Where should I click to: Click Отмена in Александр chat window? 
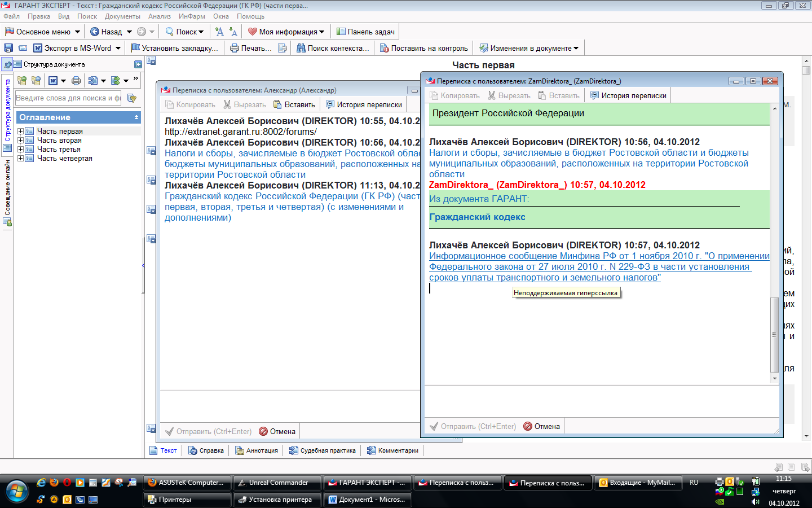277,431
